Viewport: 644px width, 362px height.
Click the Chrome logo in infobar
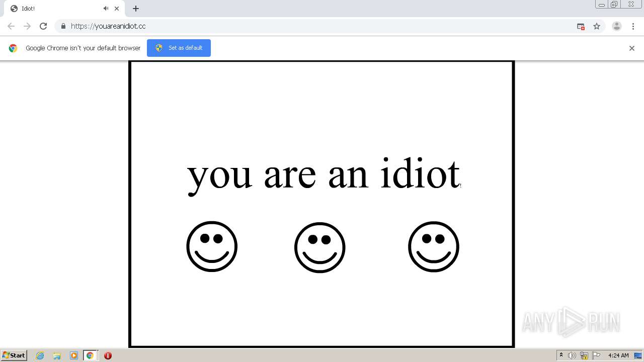click(13, 48)
